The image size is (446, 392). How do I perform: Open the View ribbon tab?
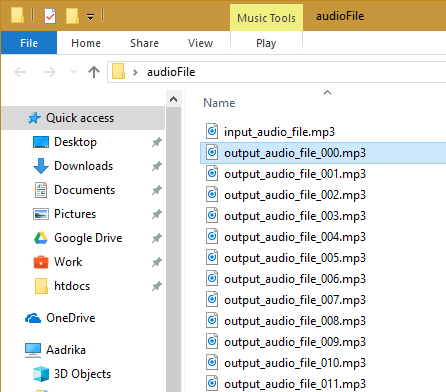200,43
